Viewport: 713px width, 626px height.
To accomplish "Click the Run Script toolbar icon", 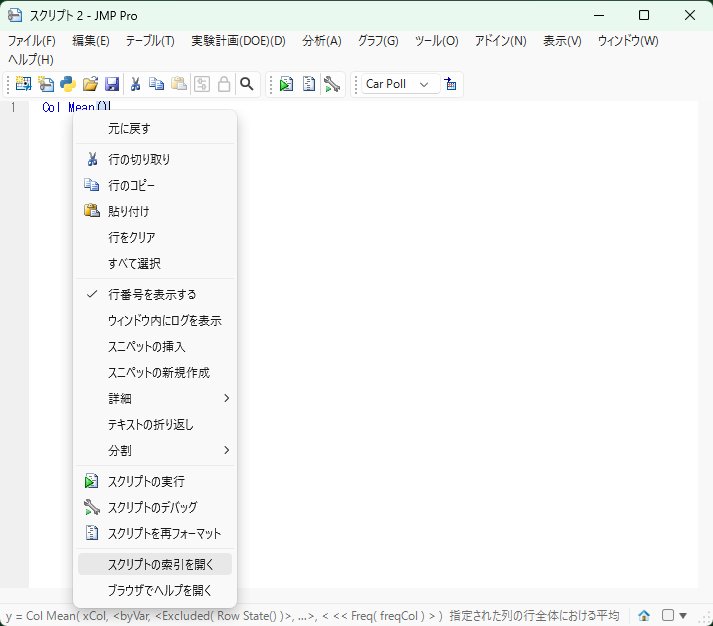I will (x=286, y=84).
